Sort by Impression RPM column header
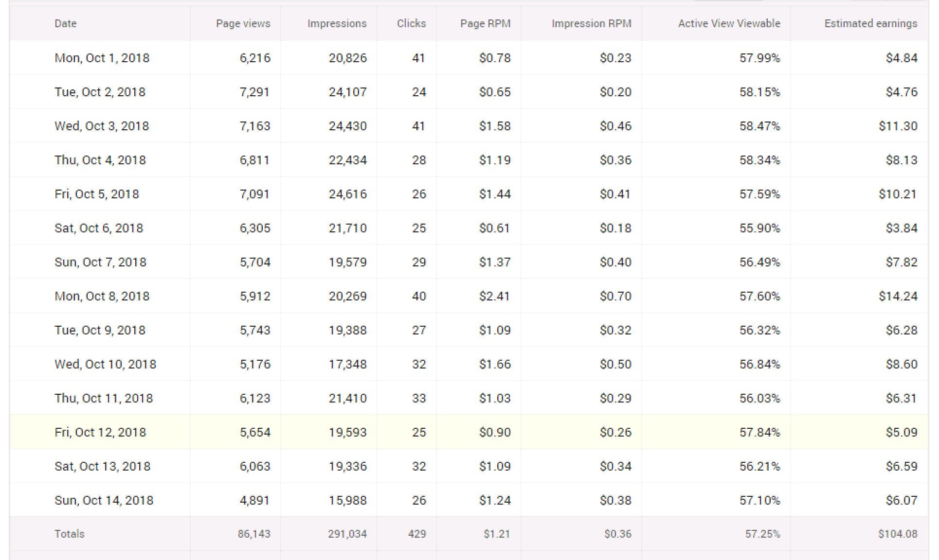Image resolution: width=939 pixels, height=560 pixels. point(591,23)
